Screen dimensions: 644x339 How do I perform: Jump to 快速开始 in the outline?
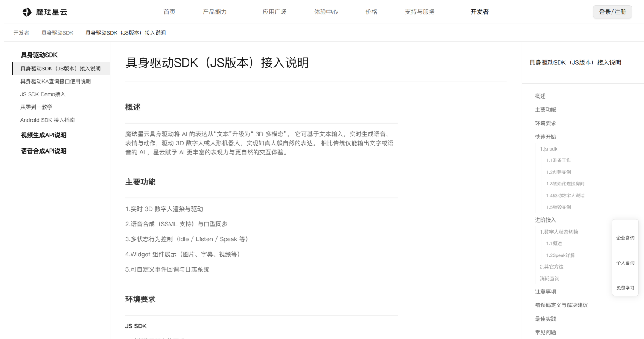(x=545, y=137)
